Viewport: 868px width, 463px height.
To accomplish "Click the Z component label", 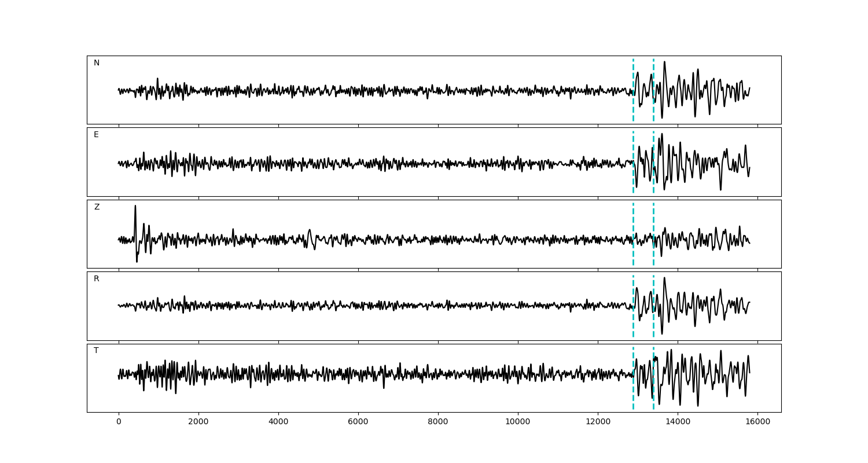I will point(97,207).
